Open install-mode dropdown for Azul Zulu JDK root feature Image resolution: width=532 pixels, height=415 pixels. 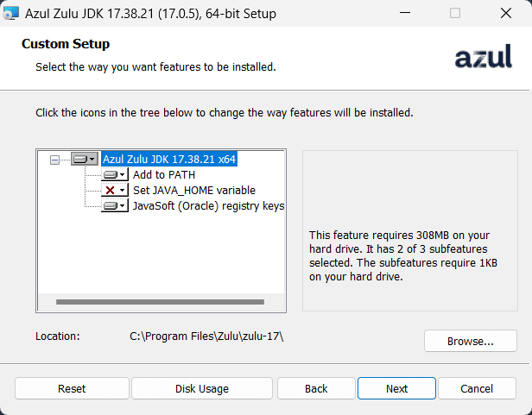[x=85, y=159]
